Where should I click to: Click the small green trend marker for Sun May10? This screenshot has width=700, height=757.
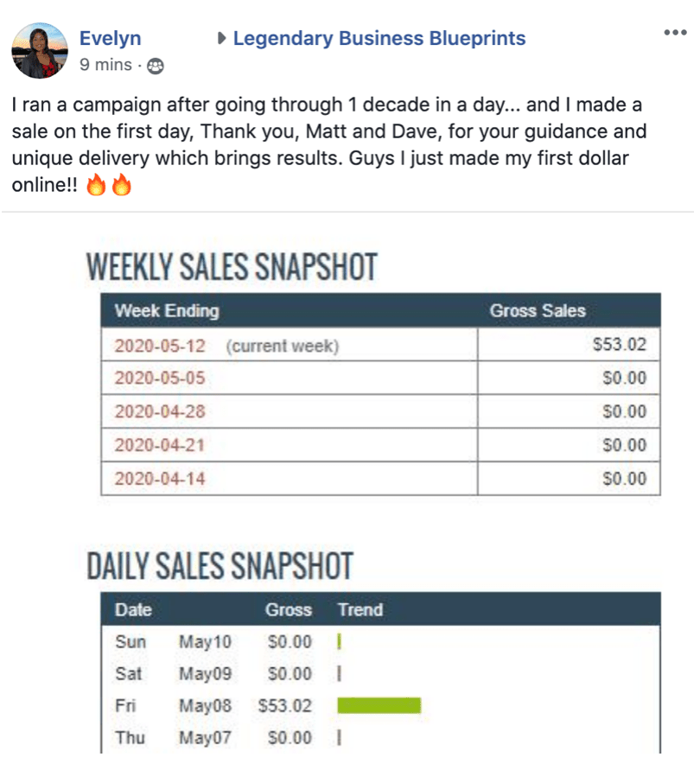(x=340, y=641)
